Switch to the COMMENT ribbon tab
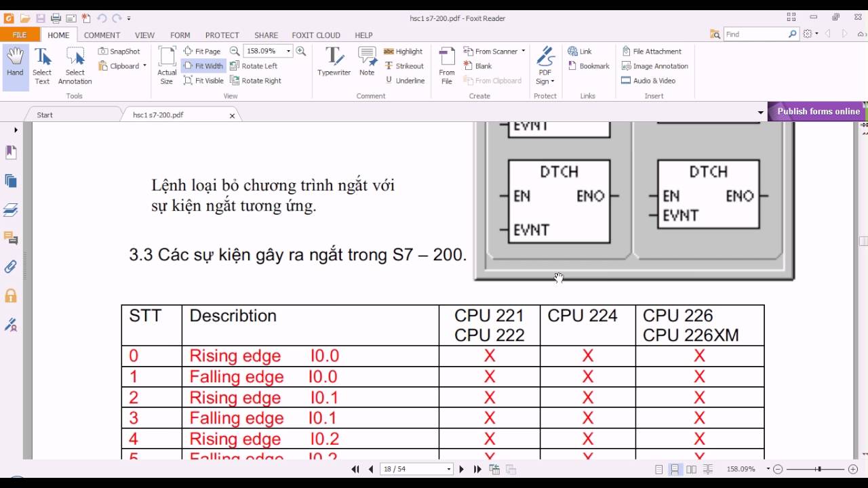868x488 pixels. click(102, 35)
